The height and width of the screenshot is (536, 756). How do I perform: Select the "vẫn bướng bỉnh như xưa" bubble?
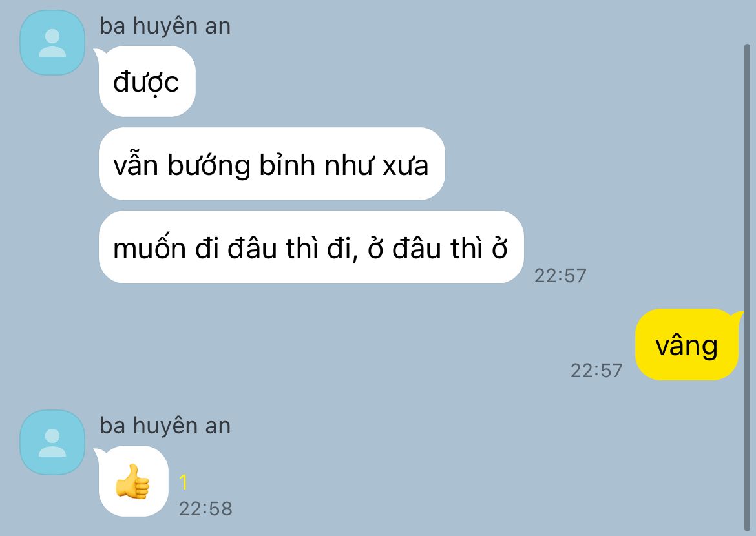pyautogui.click(x=271, y=164)
